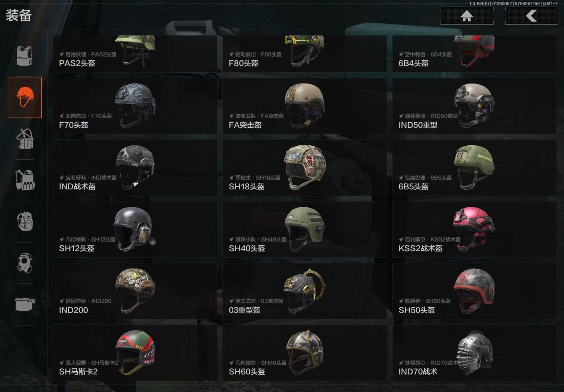Select the FA突击盔 helmet card

point(305,106)
